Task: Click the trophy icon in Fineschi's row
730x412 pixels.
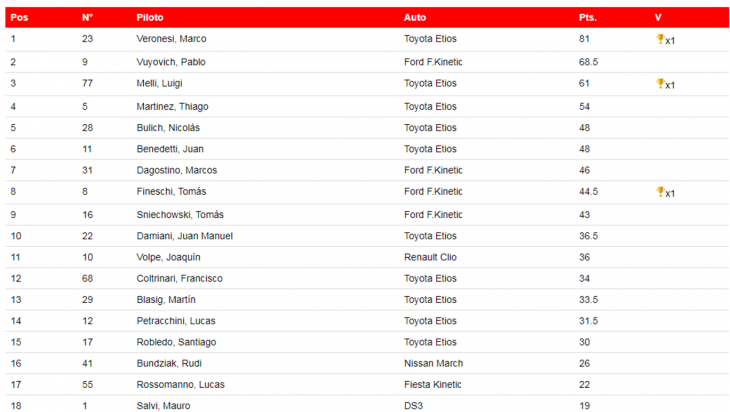Action: point(660,192)
